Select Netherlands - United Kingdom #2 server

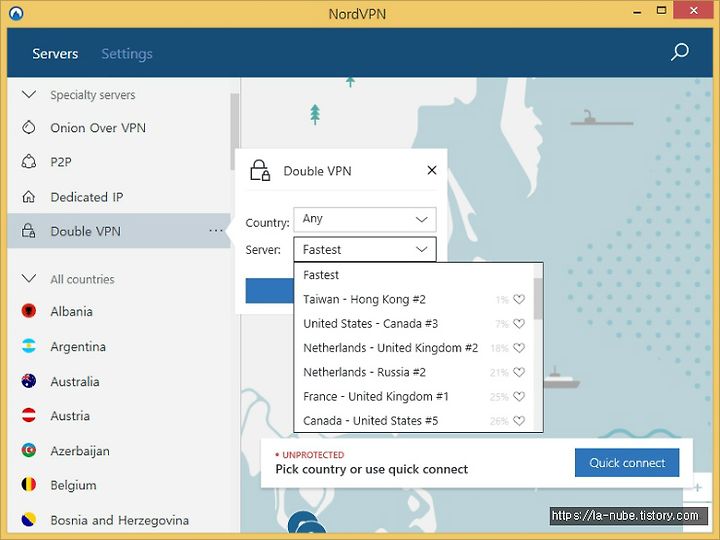click(x=414, y=348)
